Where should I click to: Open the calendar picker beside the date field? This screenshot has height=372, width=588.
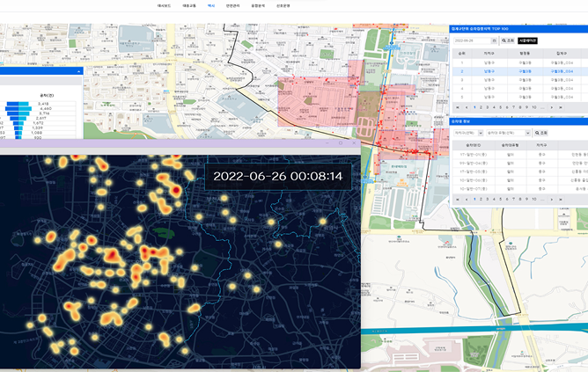point(494,40)
